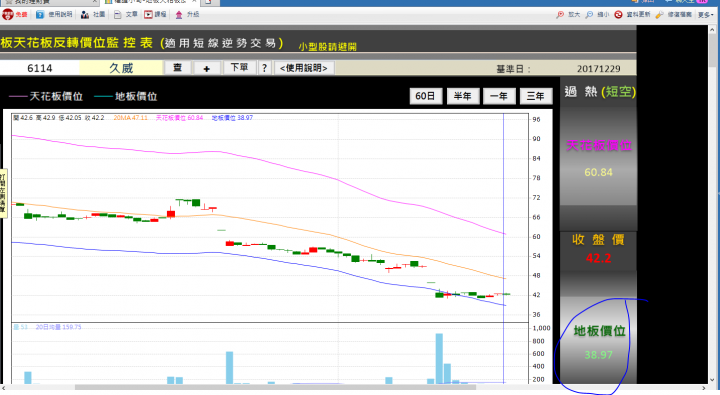Image resolution: width=720 pixels, height=395 pixels.
Task: Click the 升級 upgrade arrow icon
Action: [179, 15]
